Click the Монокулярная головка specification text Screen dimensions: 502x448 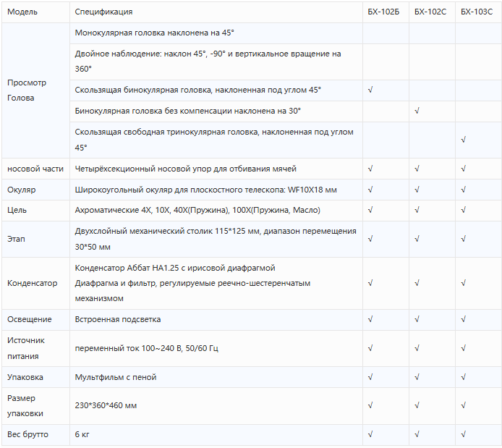click(154, 33)
